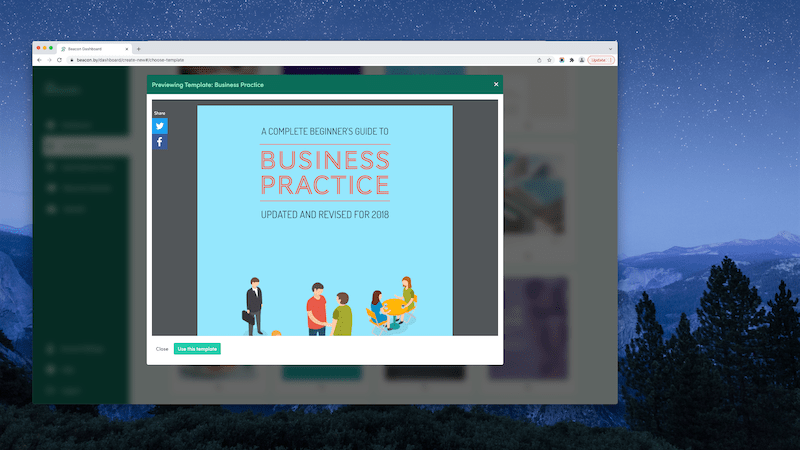The image size is (800, 450).
Task: Bookmark this page with the star icon
Action: coord(550,60)
